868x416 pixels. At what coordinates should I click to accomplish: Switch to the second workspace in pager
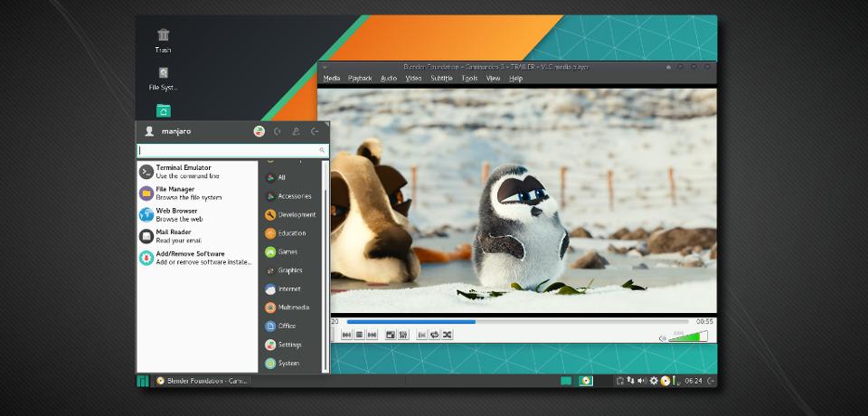point(586,381)
